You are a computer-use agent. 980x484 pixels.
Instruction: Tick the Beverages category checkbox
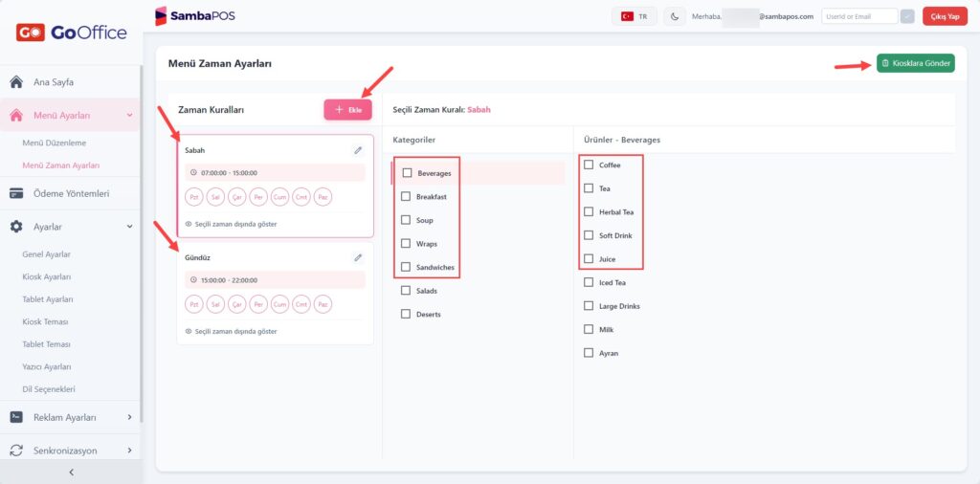point(408,173)
